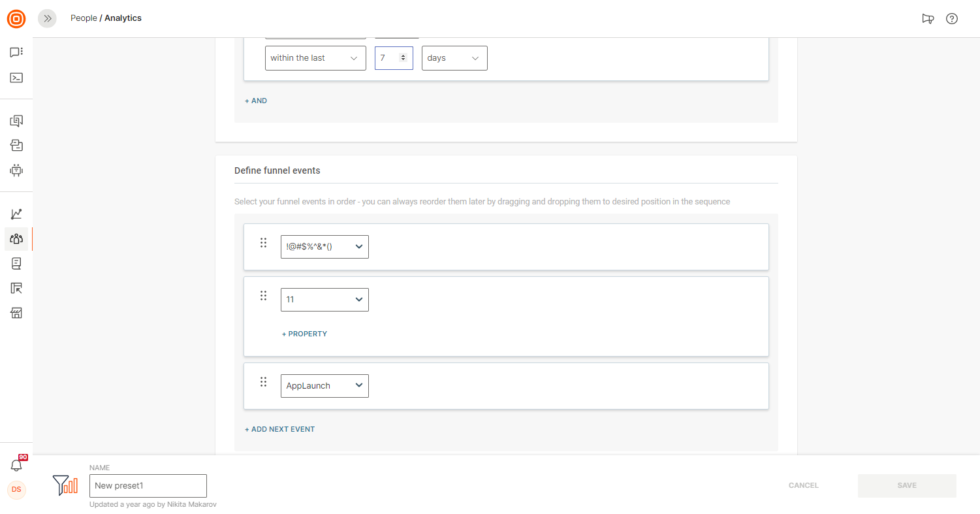Screen dimensions: 980x514
Task: Open the '11' event dropdown
Action: 324,300
